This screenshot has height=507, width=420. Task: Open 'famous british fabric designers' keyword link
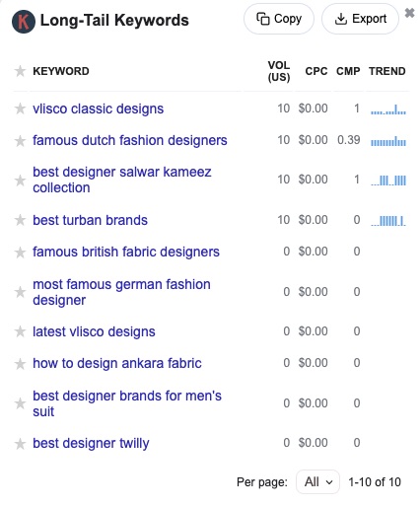[x=126, y=252]
